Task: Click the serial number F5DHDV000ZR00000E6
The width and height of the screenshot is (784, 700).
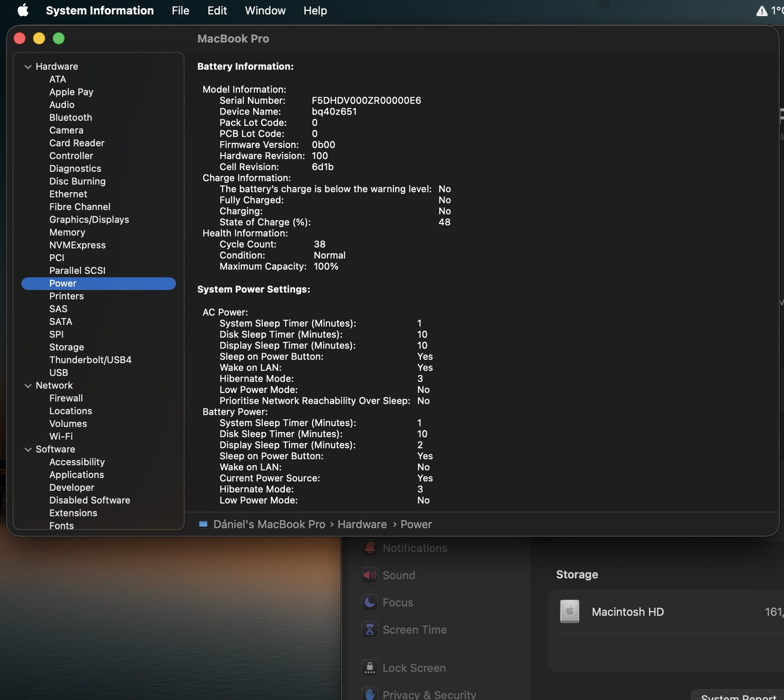Action: (x=366, y=100)
